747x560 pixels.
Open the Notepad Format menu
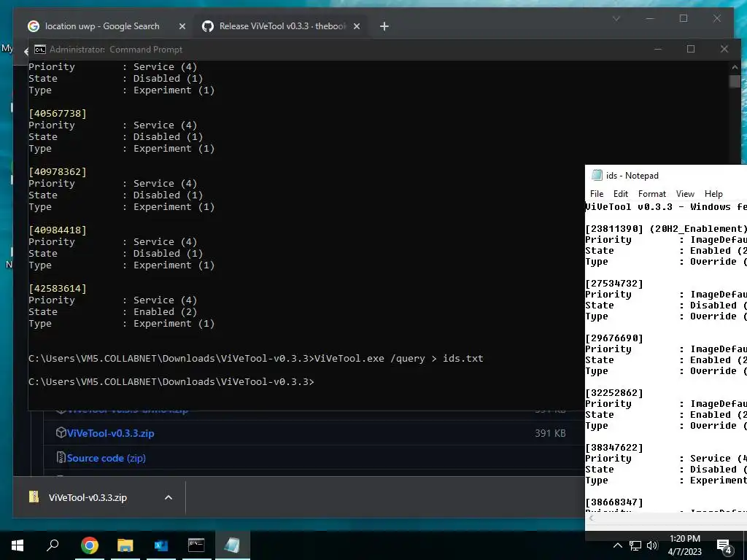click(x=651, y=194)
